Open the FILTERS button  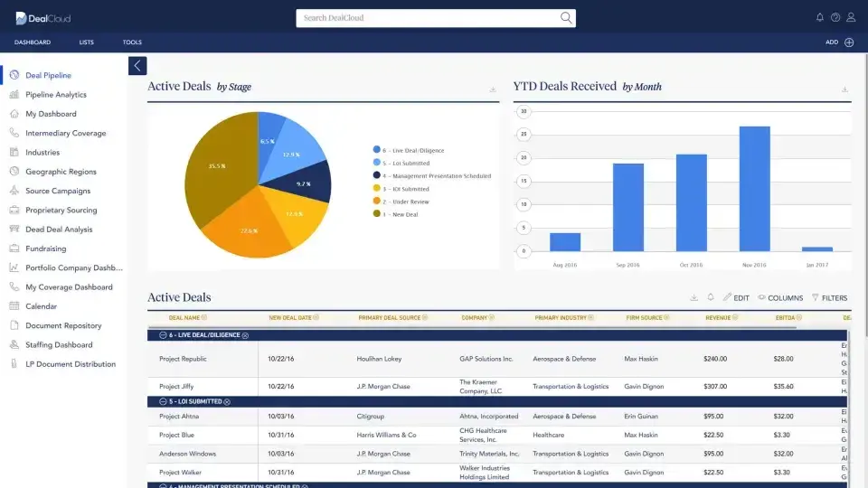[x=829, y=297]
